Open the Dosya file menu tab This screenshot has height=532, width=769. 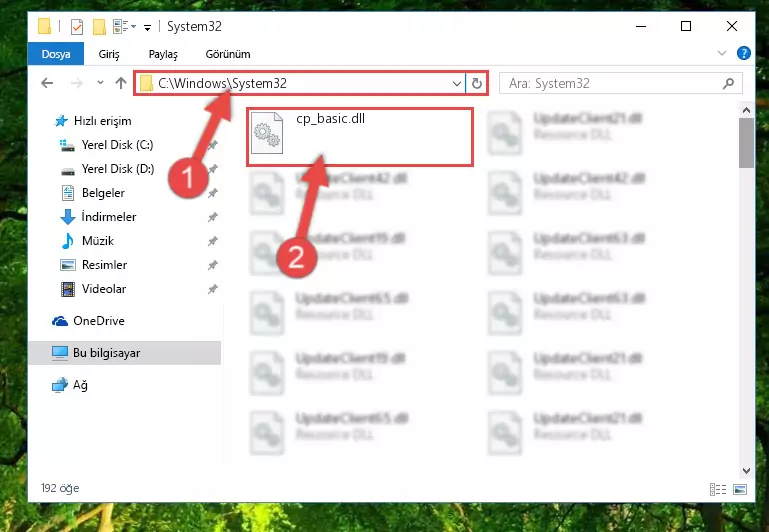coord(56,54)
